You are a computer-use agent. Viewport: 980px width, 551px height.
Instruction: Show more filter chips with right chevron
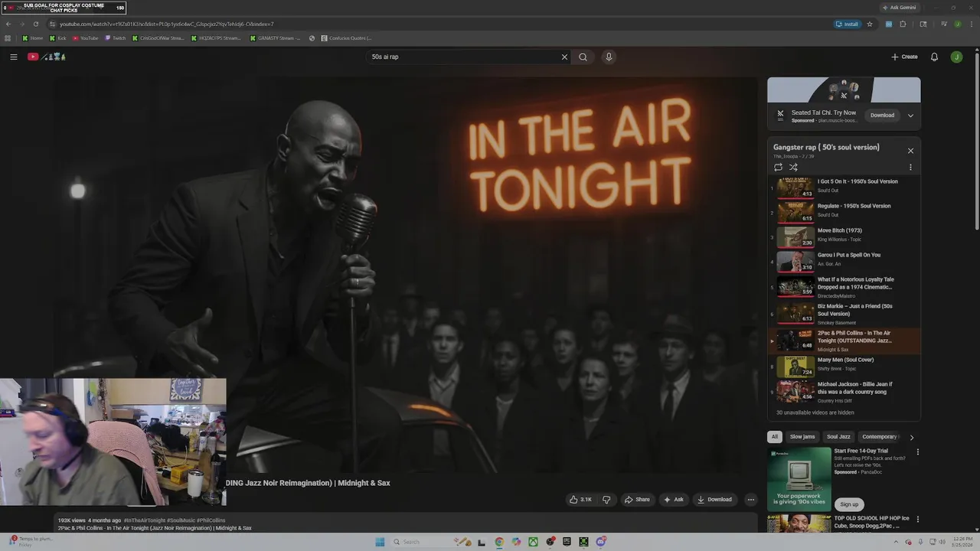[911, 437]
